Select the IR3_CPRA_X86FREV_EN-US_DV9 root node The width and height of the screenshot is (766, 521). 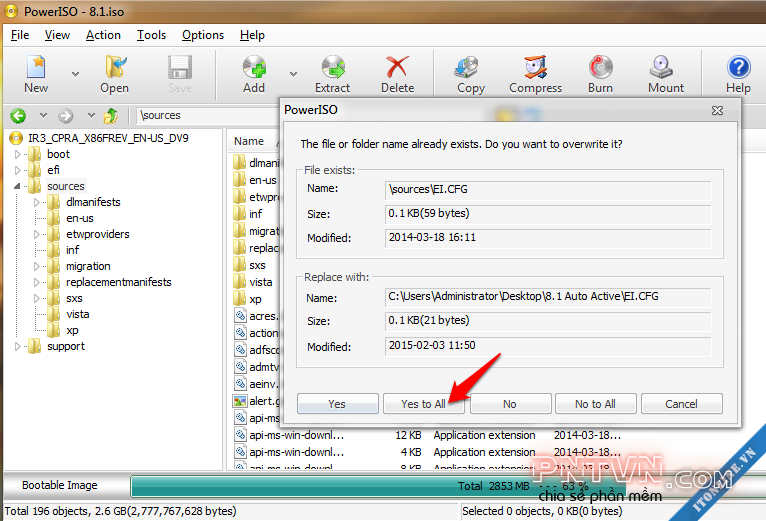click(x=108, y=138)
